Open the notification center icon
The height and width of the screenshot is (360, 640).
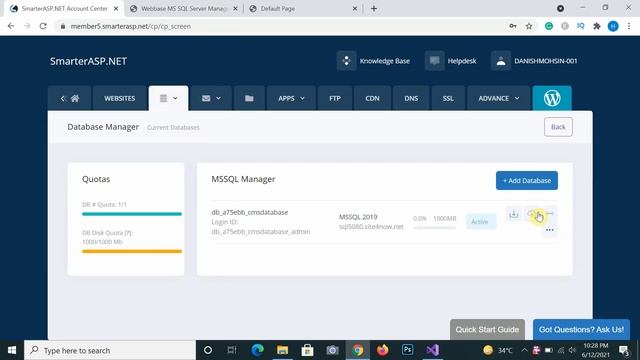[624, 350]
